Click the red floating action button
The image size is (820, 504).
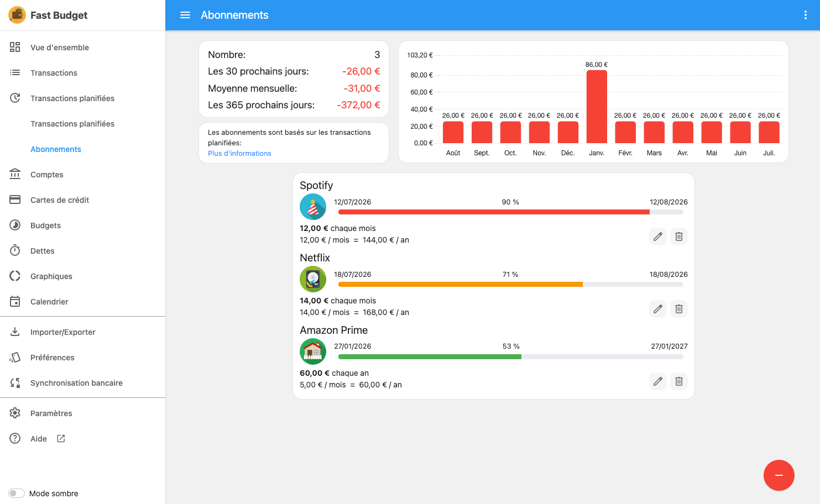tap(779, 475)
